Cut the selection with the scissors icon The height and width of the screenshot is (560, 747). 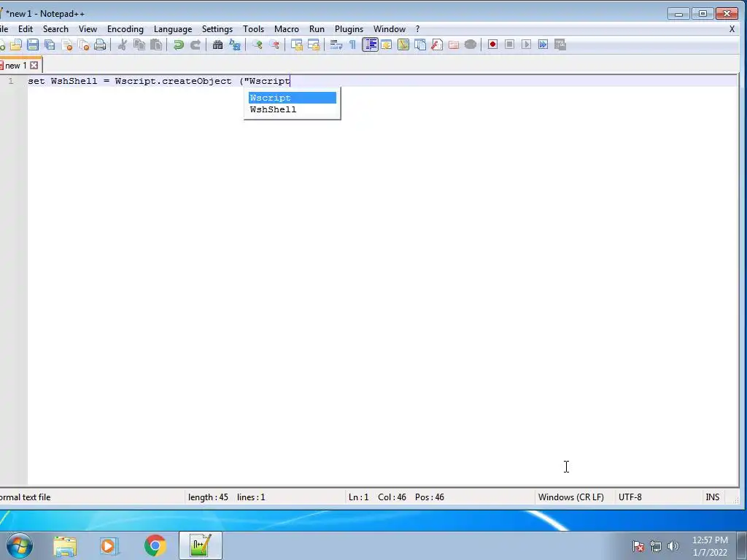click(123, 44)
